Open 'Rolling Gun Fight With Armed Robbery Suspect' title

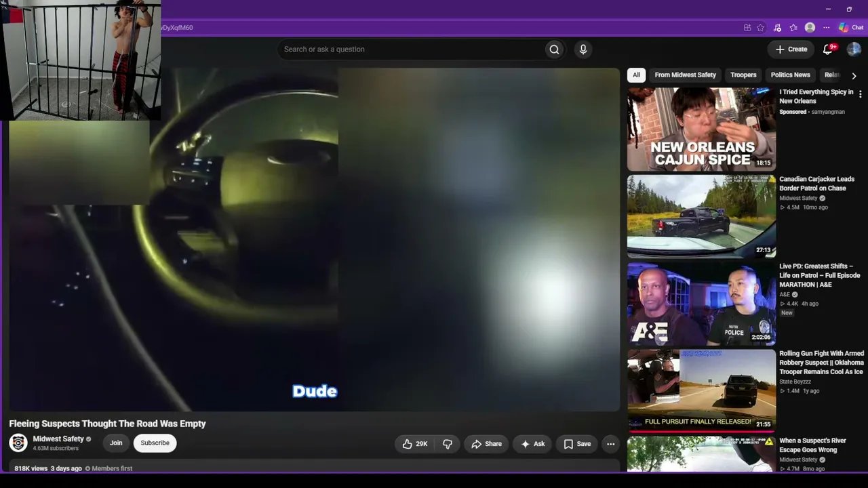point(821,363)
